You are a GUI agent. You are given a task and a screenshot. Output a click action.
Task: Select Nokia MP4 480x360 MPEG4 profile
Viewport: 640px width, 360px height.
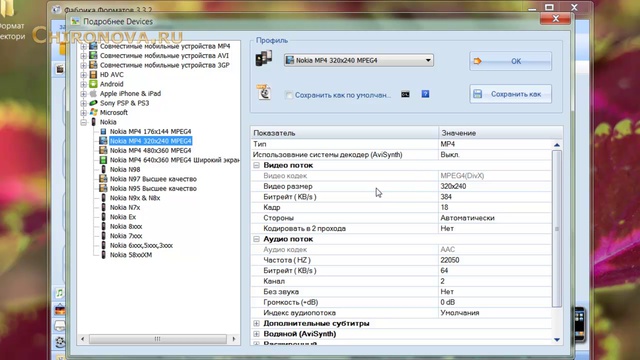pyautogui.click(x=150, y=150)
